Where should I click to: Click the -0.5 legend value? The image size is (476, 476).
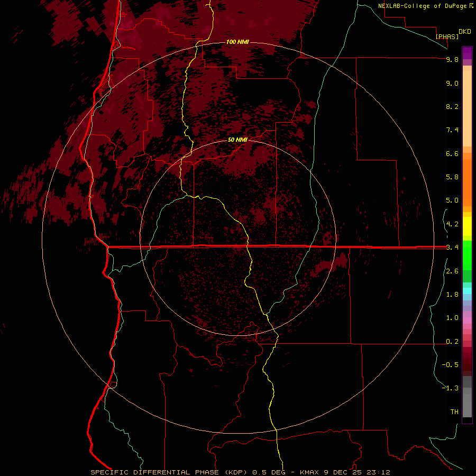click(x=450, y=365)
